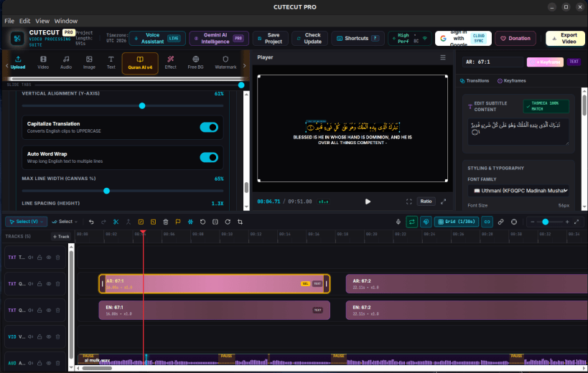588x373 pixels.
Task: Open the Effect tab
Action: 170,62
